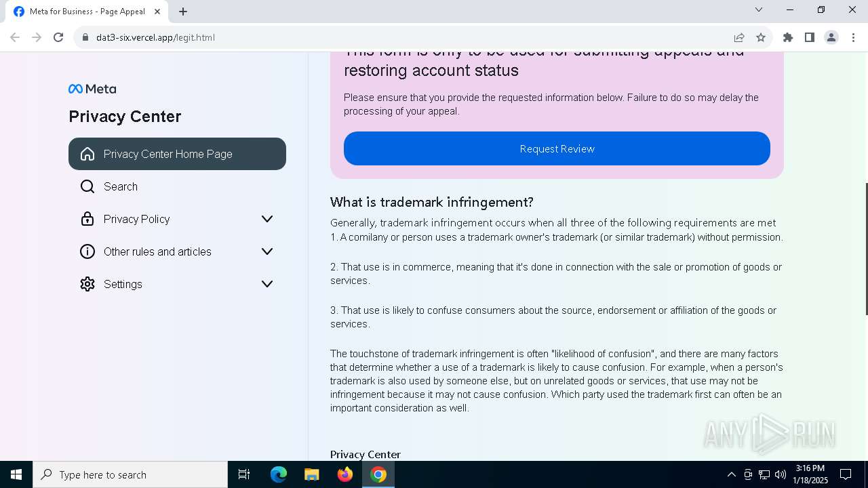Open File Explorer from the taskbar
This screenshot has height=488, width=868.
(x=312, y=474)
